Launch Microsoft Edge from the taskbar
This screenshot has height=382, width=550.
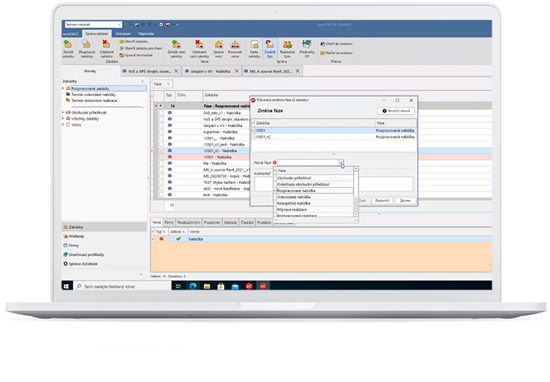(193, 286)
